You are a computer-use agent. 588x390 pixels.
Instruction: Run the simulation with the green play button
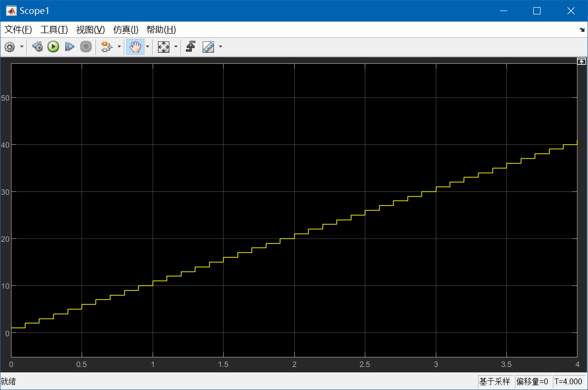pyautogui.click(x=53, y=47)
